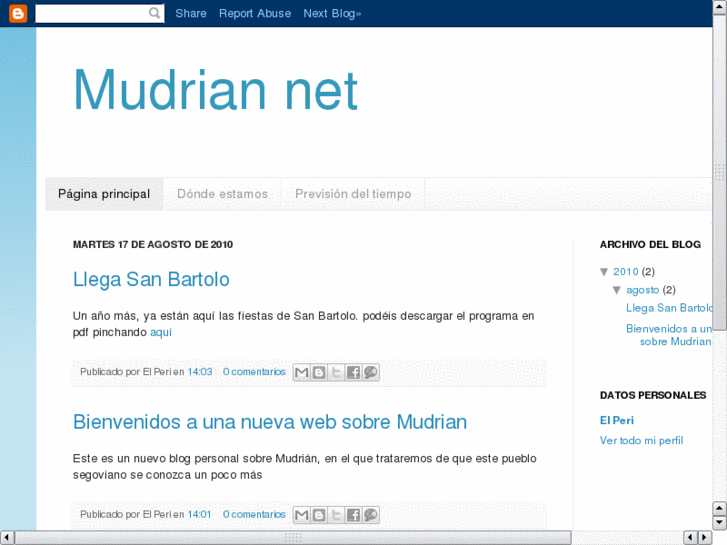
Task: Share the Bienvenidos post to Facebook
Action: pyautogui.click(x=353, y=515)
